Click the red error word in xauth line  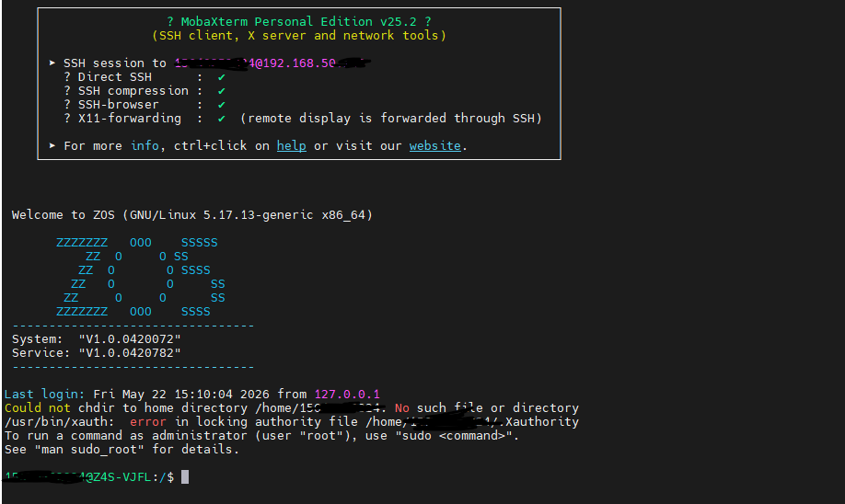pyautogui.click(x=148, y=421)
